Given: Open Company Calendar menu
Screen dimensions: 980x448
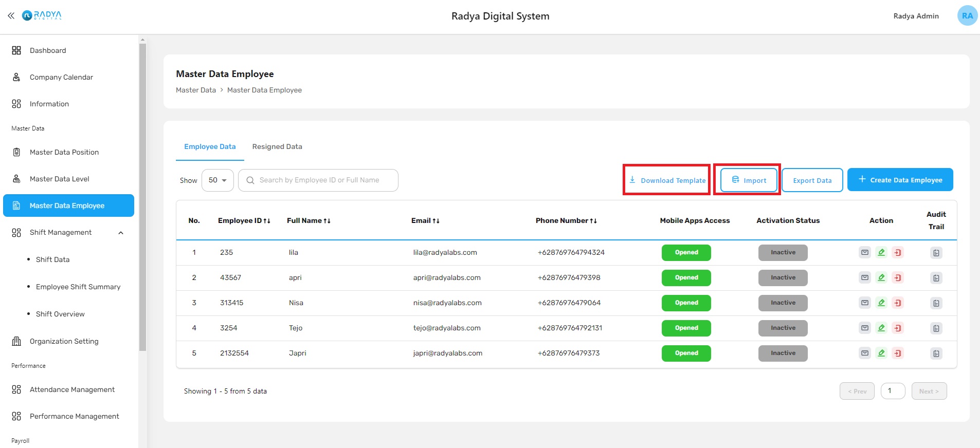Looking at the screenshot, I should coord(68,77).
